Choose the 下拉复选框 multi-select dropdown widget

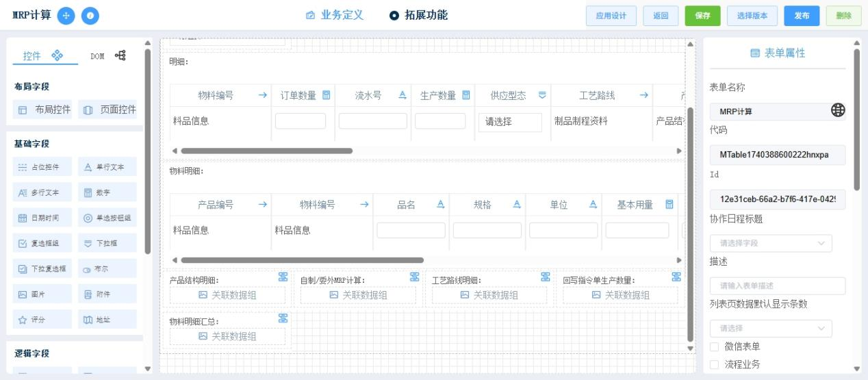click(x=44, y=268)
